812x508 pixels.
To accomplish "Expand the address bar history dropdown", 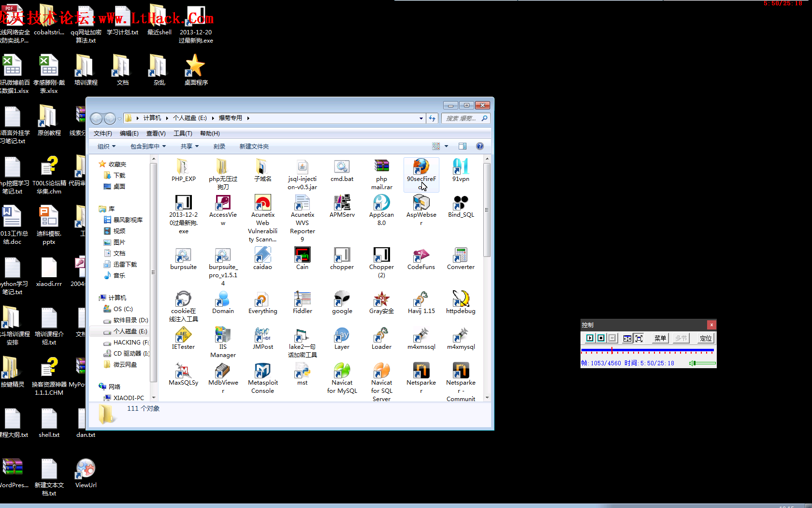I will click(421, 118).
